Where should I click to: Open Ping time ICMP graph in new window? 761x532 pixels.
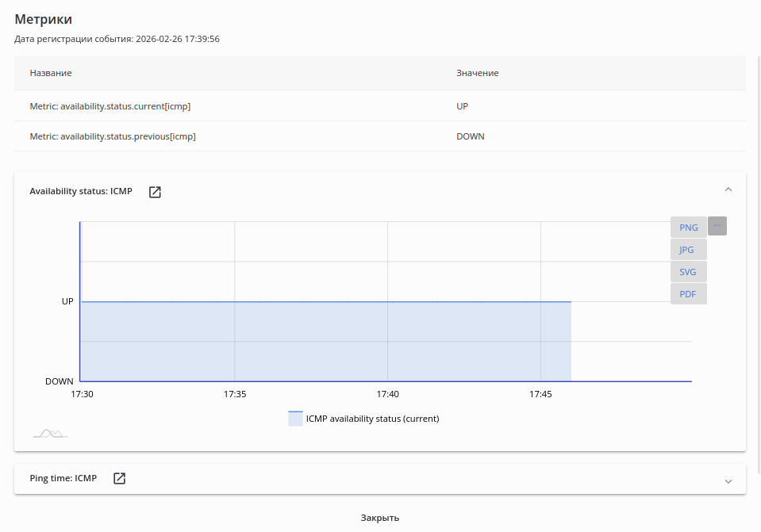pos(119,478)
